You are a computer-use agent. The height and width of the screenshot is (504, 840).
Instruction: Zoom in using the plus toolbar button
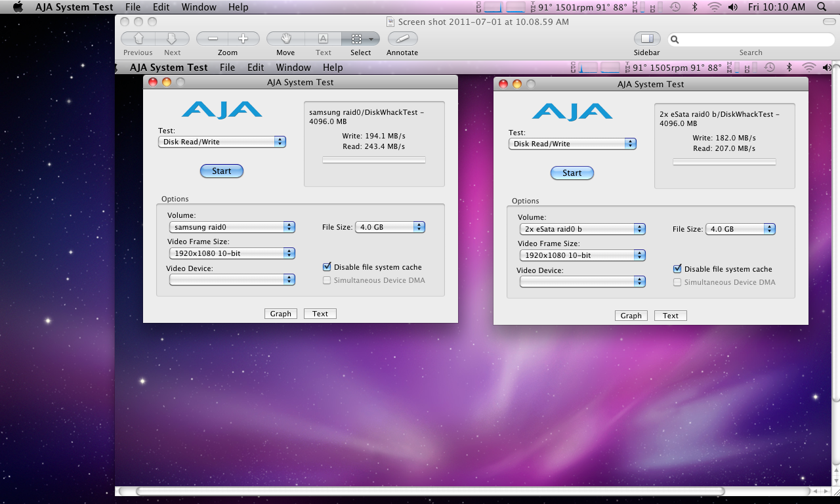[x=243, y=39]
